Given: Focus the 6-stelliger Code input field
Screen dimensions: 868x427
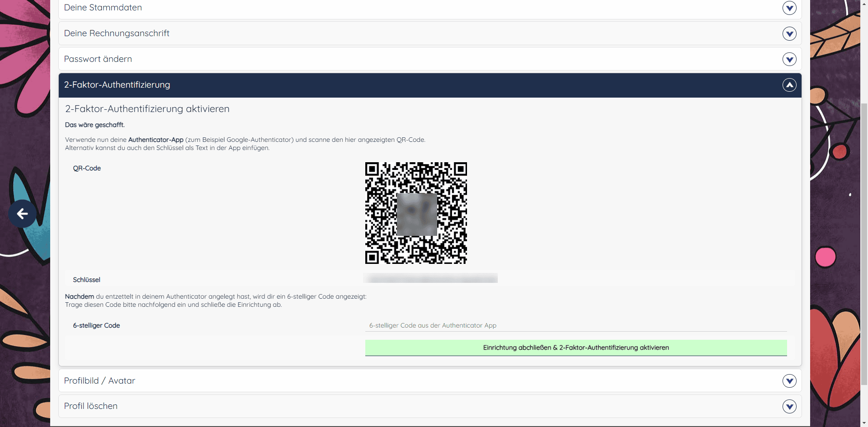Looking at the screenshot, I should (x=576, y=325).
